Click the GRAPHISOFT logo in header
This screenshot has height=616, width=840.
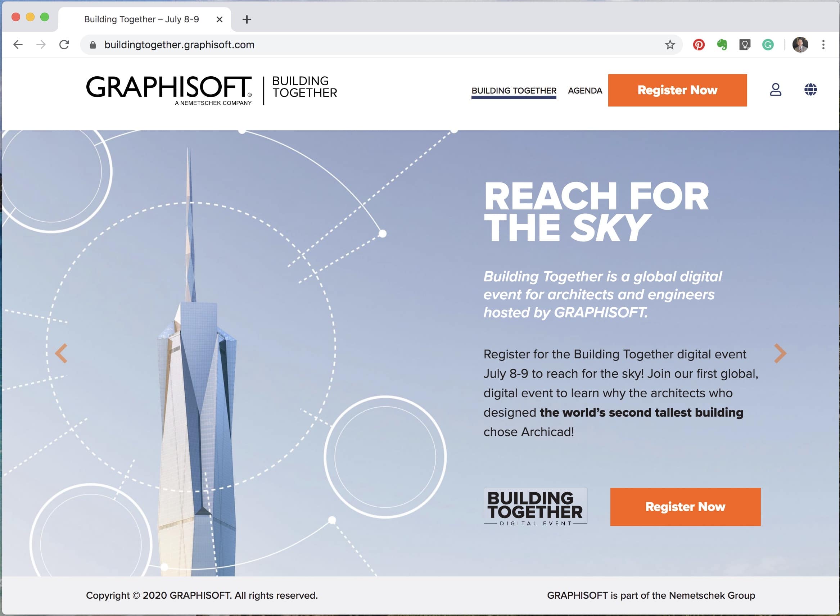point(169,90)
